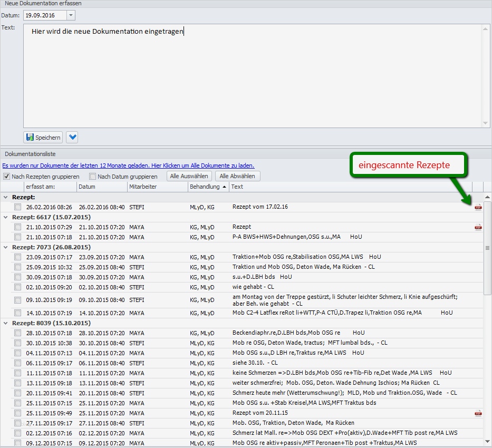Open the Datum date dropdown
The width and height of the screenshot is (492, 448).
(x=71, y=15)
